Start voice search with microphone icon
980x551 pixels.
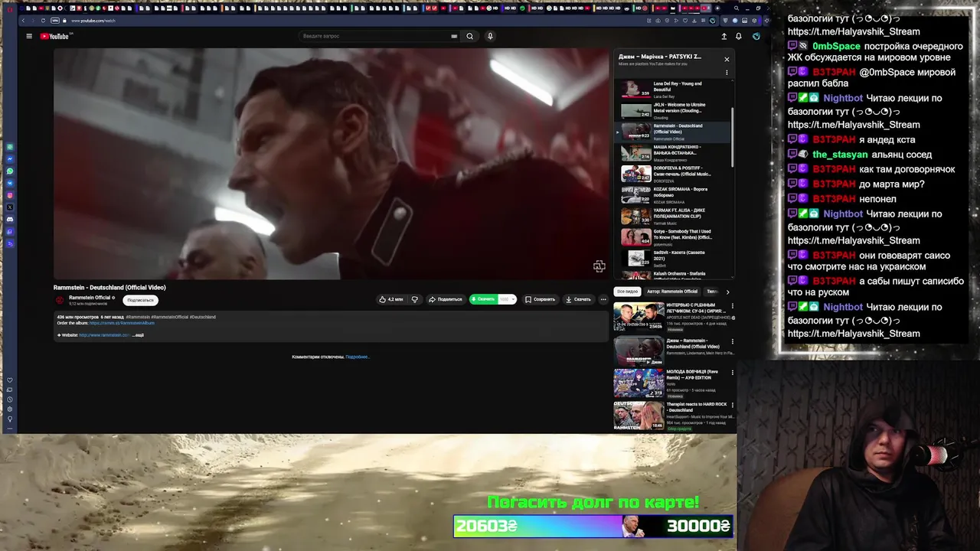coord(490,36)
